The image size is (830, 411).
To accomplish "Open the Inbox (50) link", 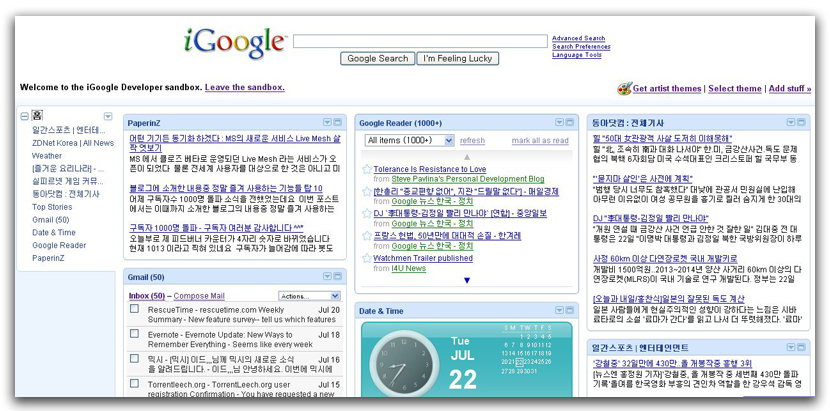I will click(x=147, y=296).
